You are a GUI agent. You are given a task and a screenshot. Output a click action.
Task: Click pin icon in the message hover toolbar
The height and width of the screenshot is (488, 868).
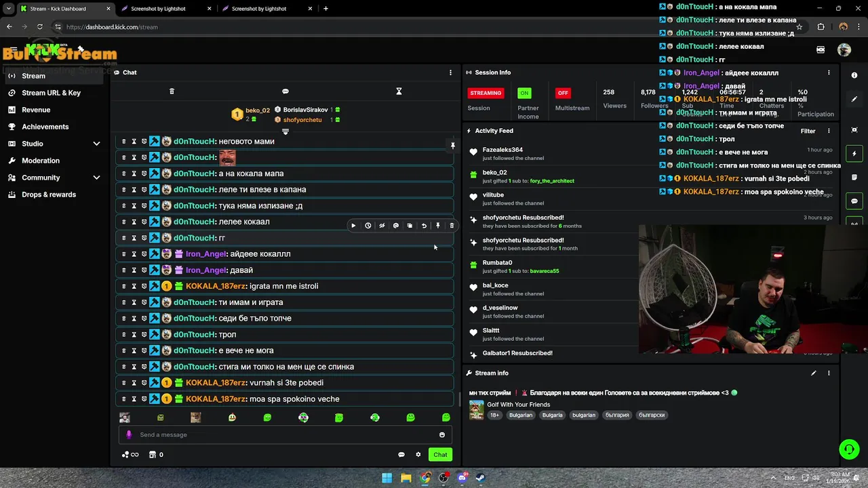tap(438, 226)
